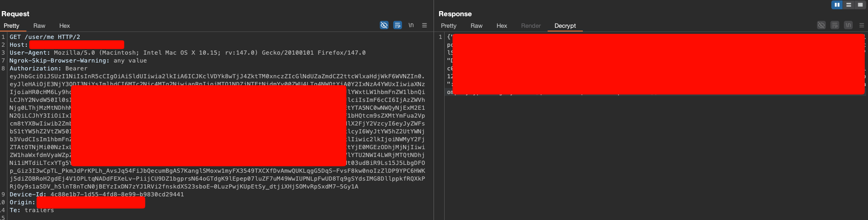Click the GET /user/me request line
The height and width of the screenshot is (220, 868).
pos(45,37)
